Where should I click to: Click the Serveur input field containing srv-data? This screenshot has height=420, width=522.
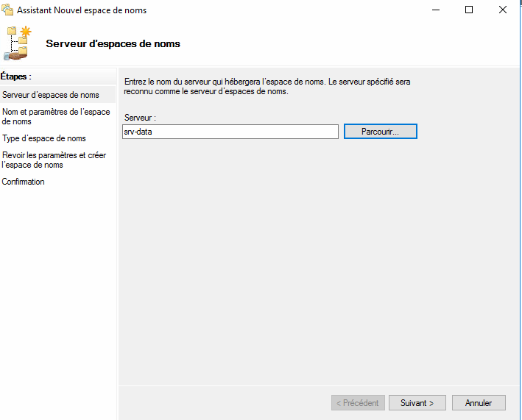[x=230, y=132]
